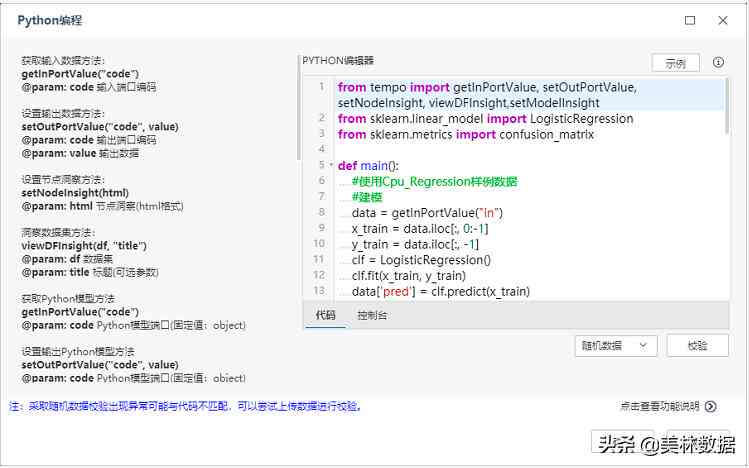The height and width of the screenshot is (468, 749).
Task: Click the first setOutPortValue("code", value) help text
Action: 100,127
